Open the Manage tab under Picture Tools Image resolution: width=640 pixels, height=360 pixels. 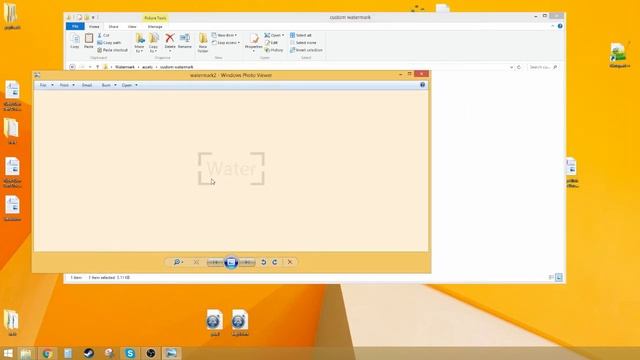[155, 27]
